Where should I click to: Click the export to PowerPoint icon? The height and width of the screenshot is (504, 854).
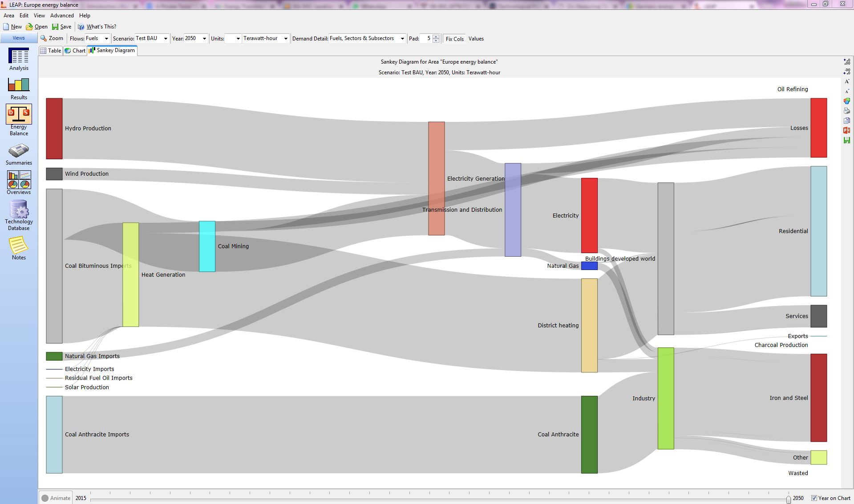(846, 130)
